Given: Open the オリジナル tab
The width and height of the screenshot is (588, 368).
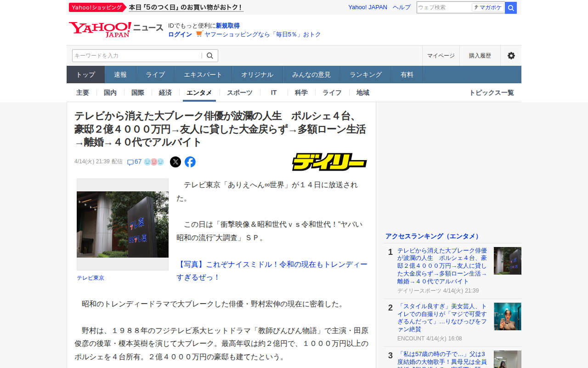Looking at the screenshot, I should pos(257,75).
